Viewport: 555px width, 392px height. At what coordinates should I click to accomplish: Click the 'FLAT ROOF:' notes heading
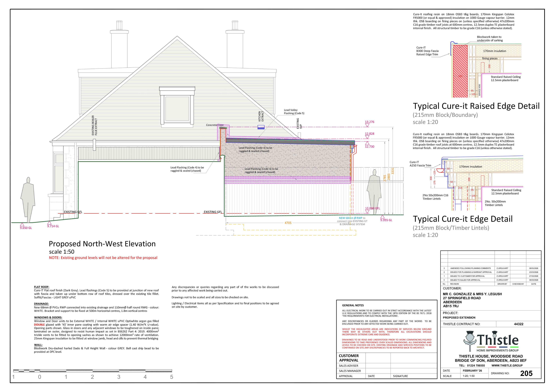click(42, 287)
